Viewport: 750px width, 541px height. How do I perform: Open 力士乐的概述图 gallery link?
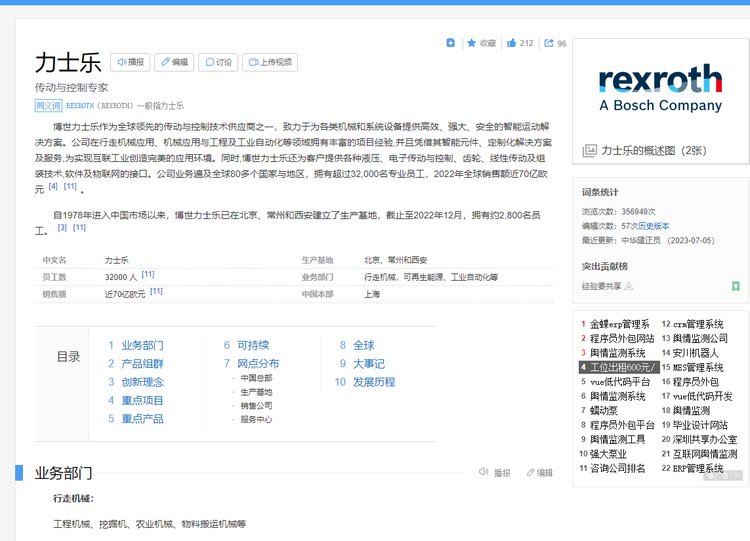[x=652, y=151]
